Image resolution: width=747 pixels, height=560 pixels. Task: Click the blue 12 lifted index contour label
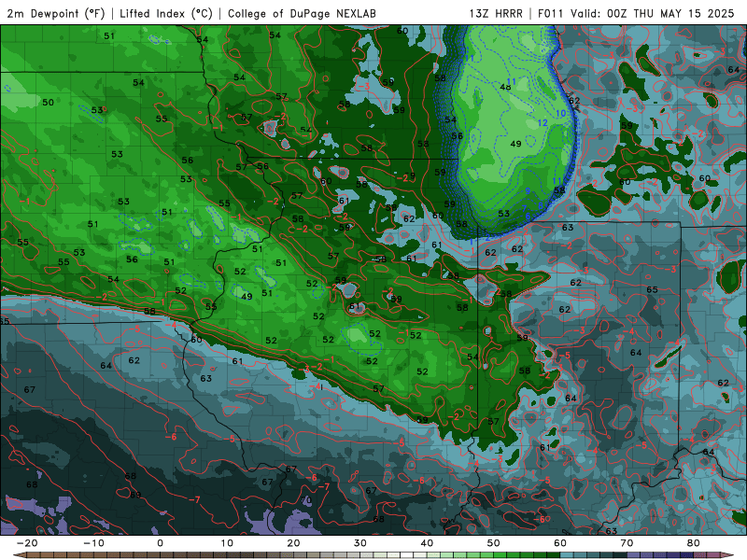[x=543, y=123]
